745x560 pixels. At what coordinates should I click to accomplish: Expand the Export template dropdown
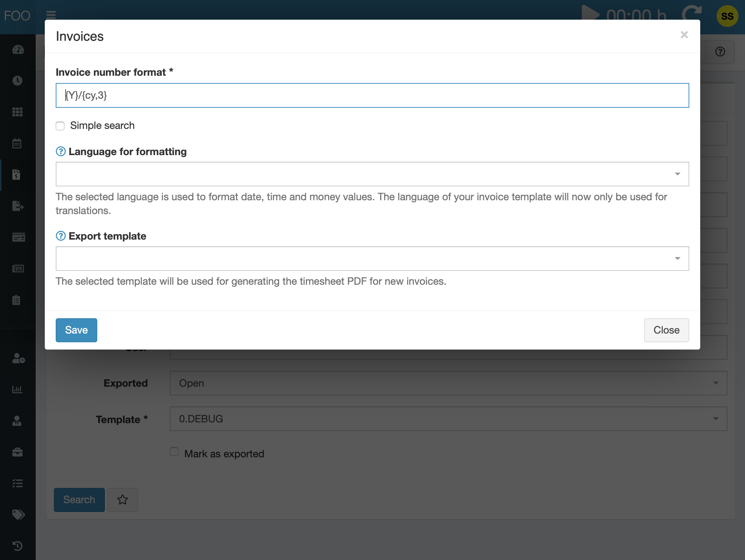372,259
